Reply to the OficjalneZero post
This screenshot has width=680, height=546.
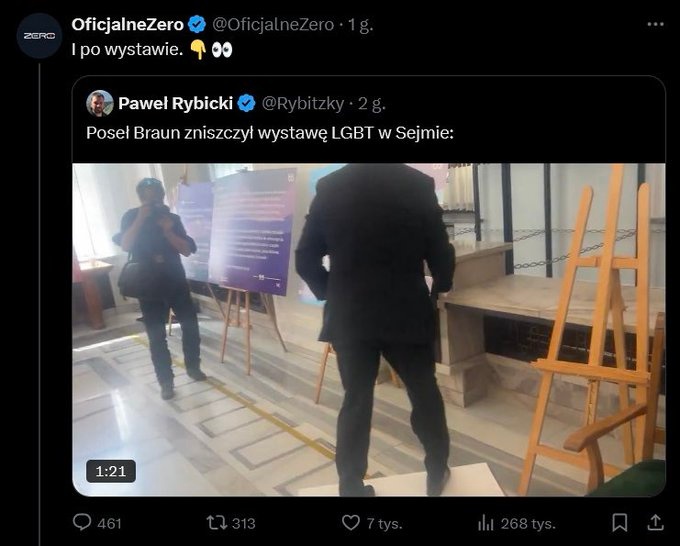[x=85, y=522]
